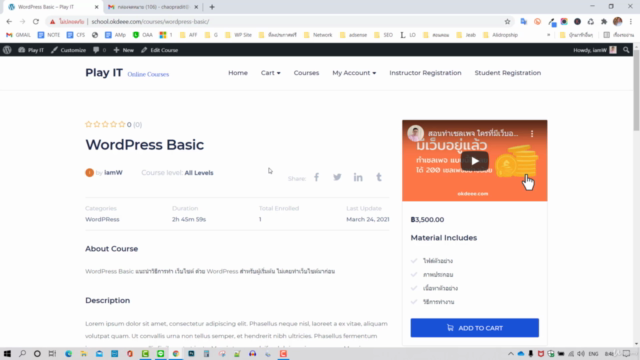The image size is (640, 360).
Task: Click the address bar URL
Action: click(x=150, y=22)
